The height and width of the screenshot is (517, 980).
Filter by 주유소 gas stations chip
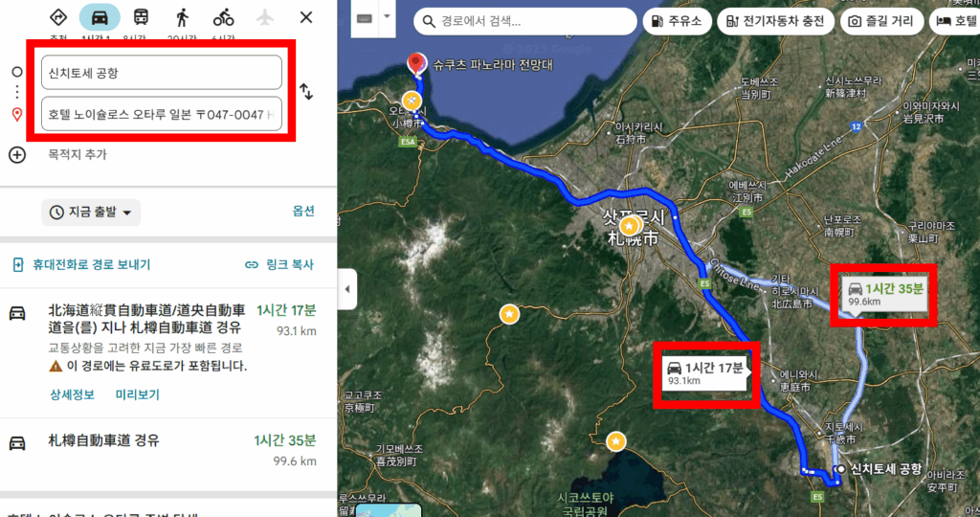677,21
